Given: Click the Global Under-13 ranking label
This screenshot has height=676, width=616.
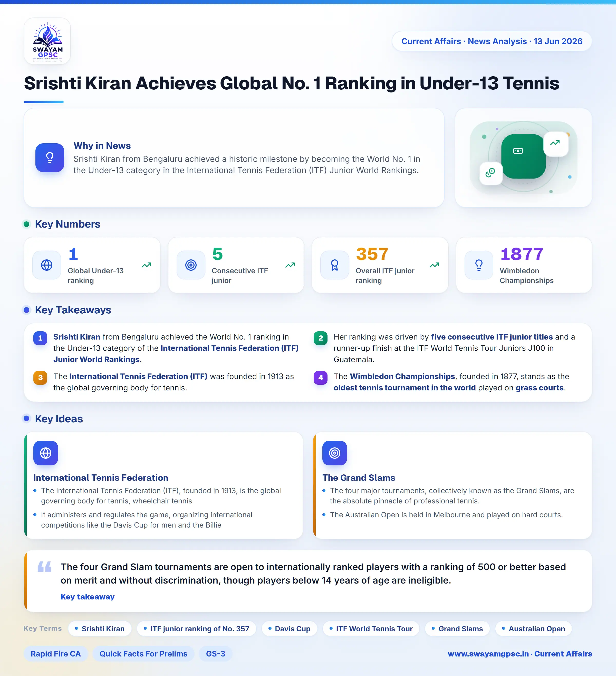Looking at the screenshot, I should [95, 276].
